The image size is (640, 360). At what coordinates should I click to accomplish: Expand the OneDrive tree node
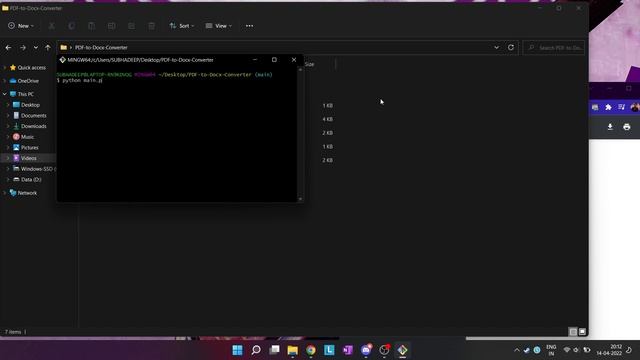pos(4,81)
